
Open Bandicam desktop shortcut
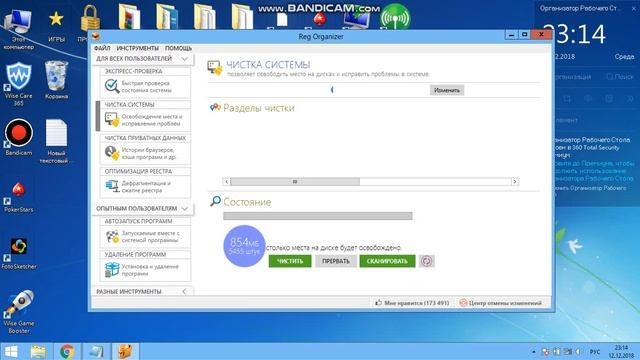18,138
